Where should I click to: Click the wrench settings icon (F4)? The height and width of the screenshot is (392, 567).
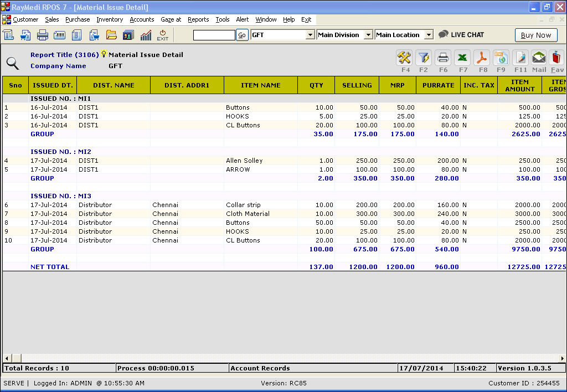tap(405, 58)
